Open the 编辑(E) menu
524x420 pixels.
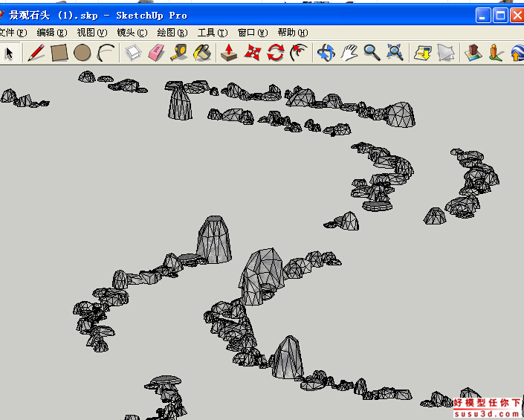point(52,33)
